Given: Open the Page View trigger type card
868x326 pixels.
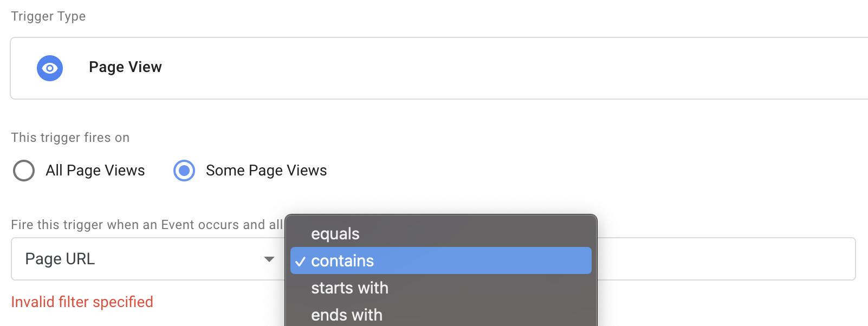Looking at the screenshot, I should (x=439, y=68).
